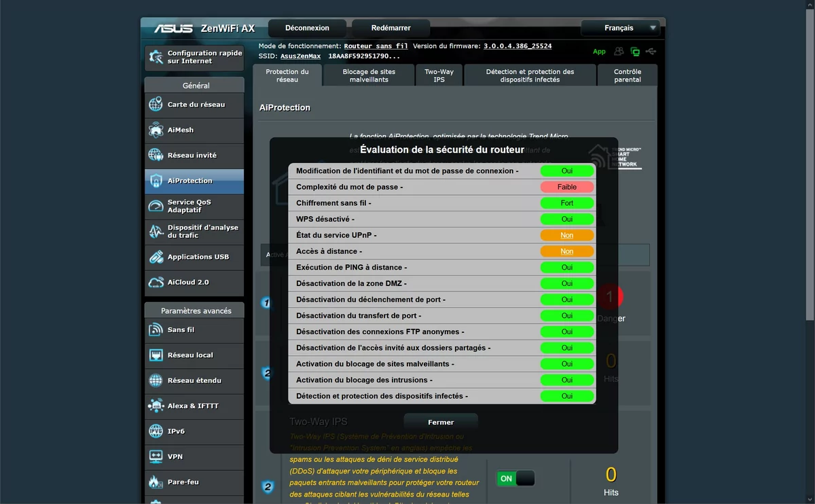Open the Réseau étendu globe icon
The height and width of the screenshot is (504, 815).
pyautogui.click(x=156, y=380)
